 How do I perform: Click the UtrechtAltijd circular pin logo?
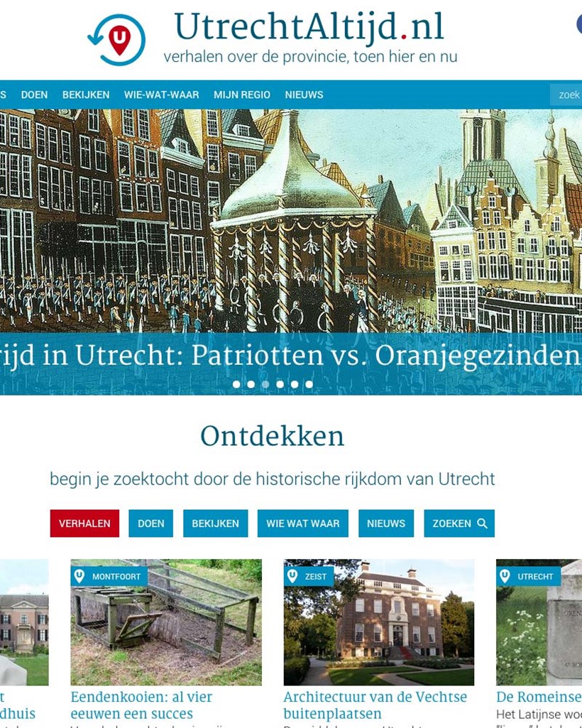(x=116, y=40)
